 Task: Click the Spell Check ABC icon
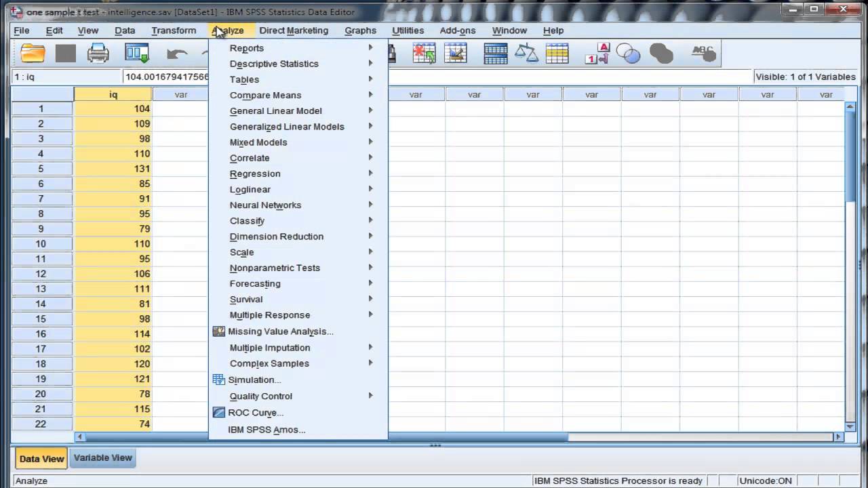pos(704,54)
